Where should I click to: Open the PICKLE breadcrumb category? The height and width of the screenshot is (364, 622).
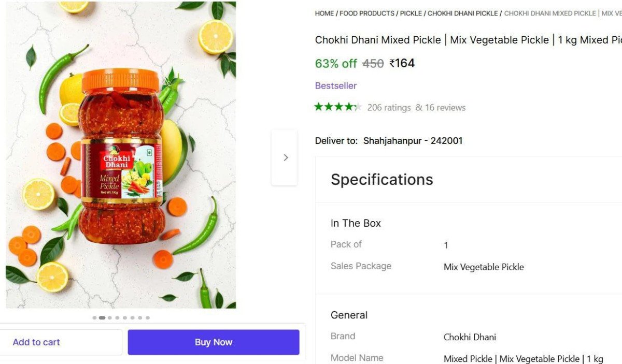tap(411, 13)
